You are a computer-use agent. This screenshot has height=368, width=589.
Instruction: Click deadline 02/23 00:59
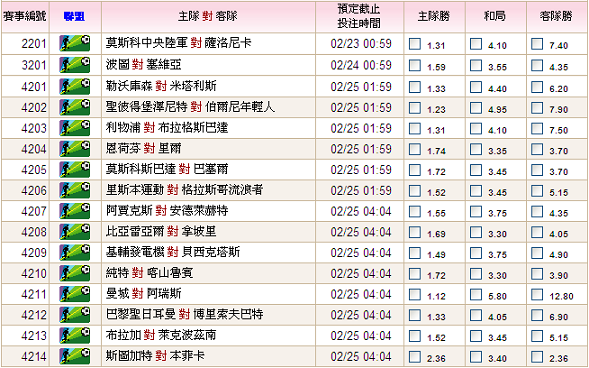click(x=361, y=44)
